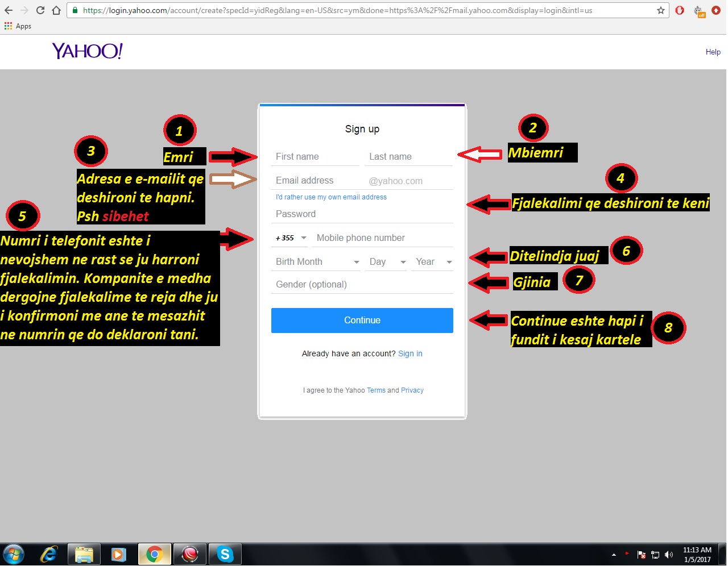Open the extension icon marked off
The image size is (728, 566).
point(699,11)
